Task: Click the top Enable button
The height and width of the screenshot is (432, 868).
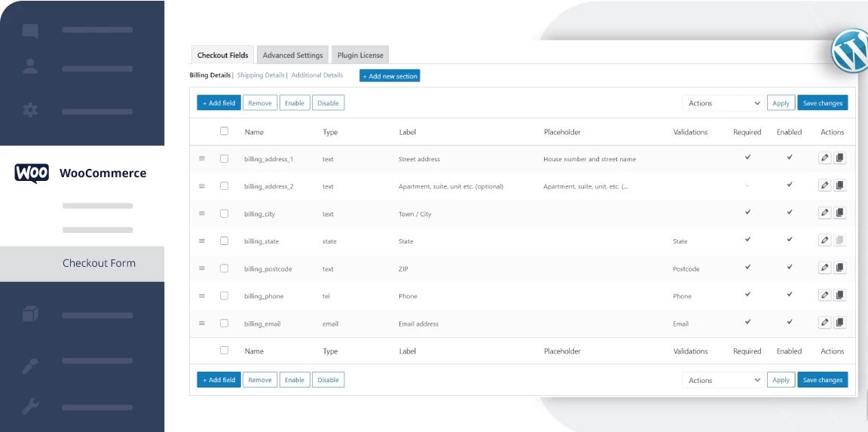Action: point(295,103)
